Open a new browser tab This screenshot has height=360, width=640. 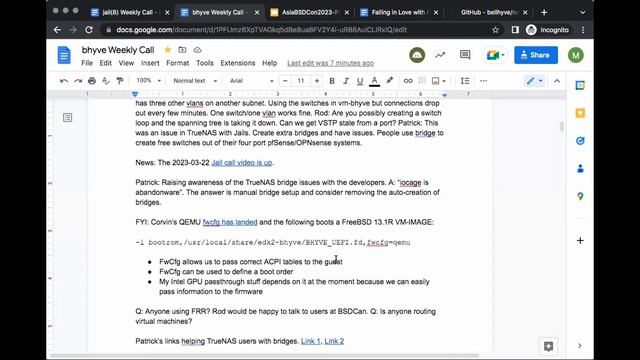pos(544,12)
